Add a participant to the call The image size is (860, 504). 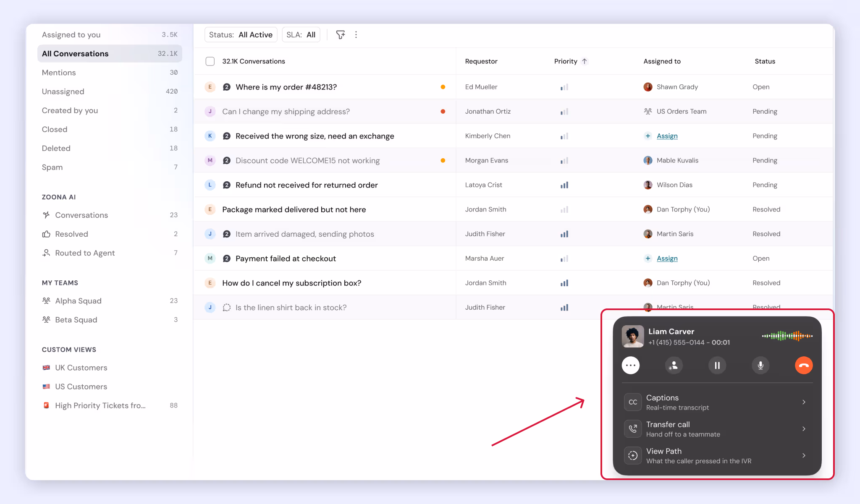click(674, 365)
